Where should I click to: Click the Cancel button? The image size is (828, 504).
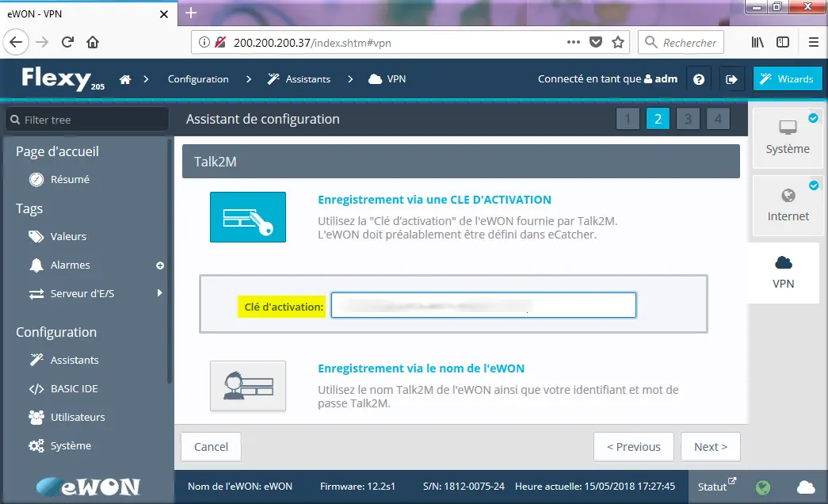212,447
